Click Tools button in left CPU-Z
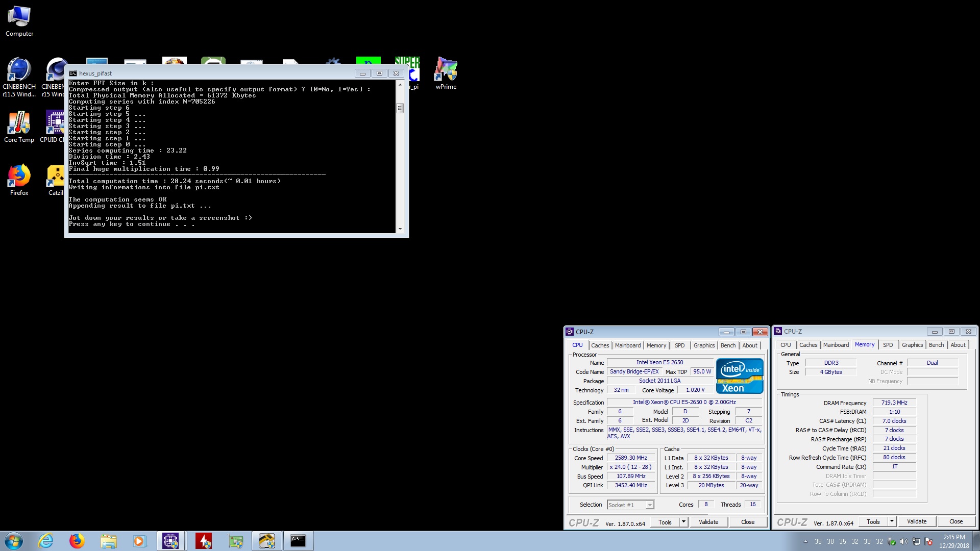The width and height of the screenshot is (980, 551). 665,522
